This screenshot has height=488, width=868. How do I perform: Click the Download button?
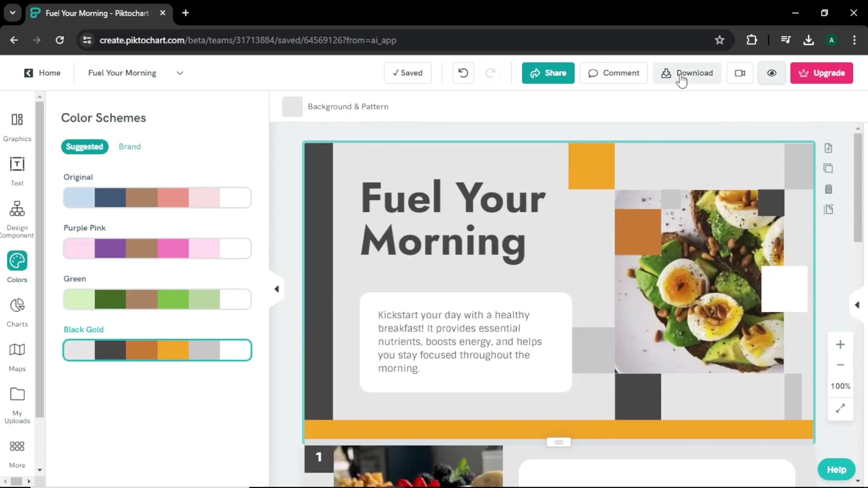point(687,73)
